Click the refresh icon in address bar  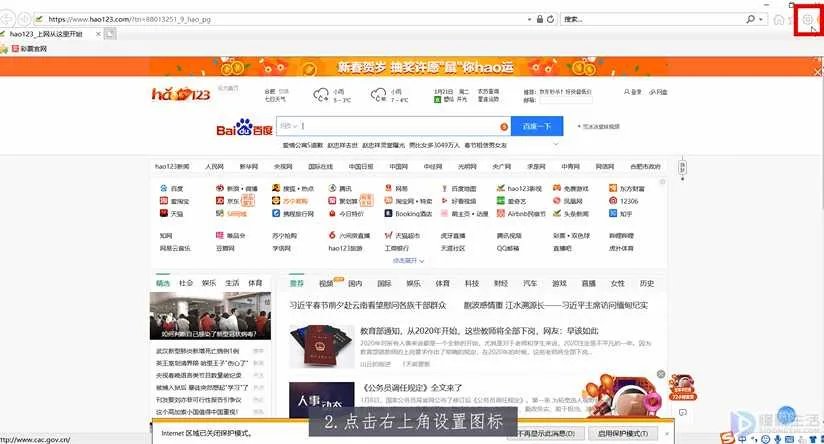pos(550,19)
